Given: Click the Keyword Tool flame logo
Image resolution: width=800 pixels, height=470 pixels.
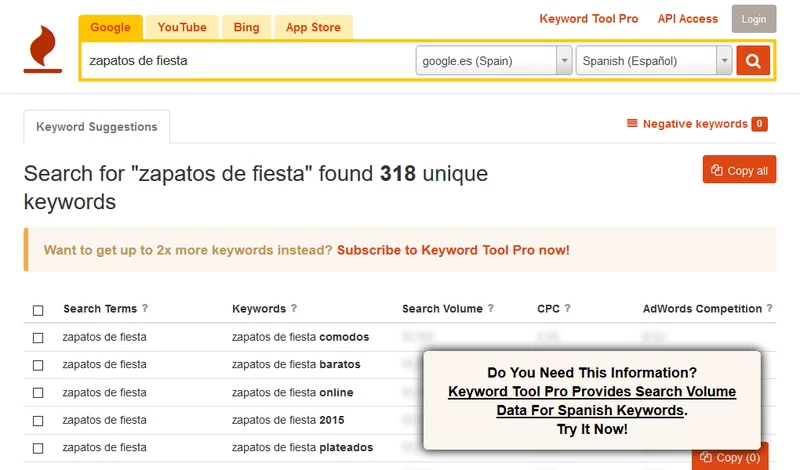Looking at the screenshot, I should [43, 49].
